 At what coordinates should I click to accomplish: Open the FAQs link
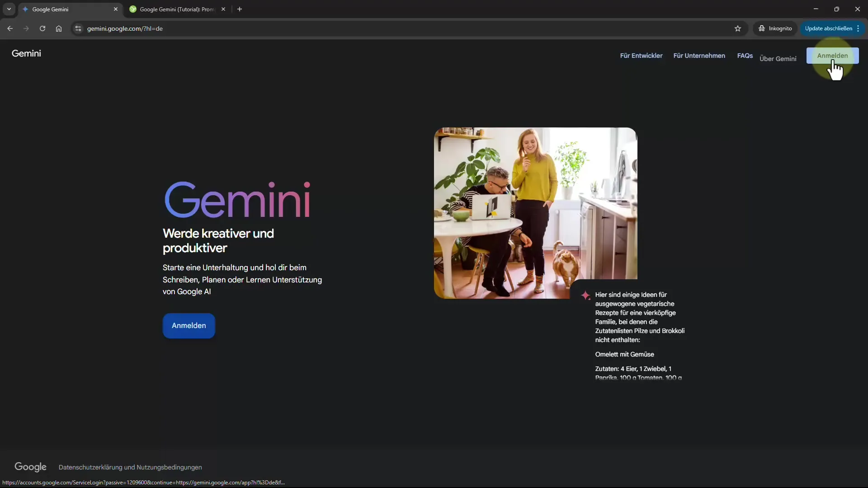(745, 56)
